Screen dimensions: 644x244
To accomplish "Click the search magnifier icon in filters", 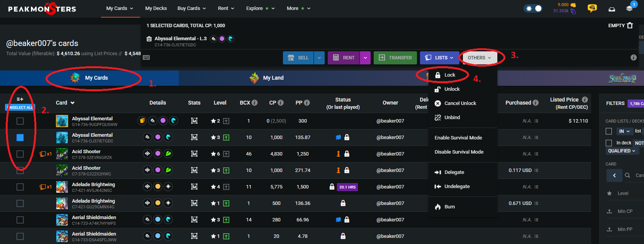I will [627, 175].
